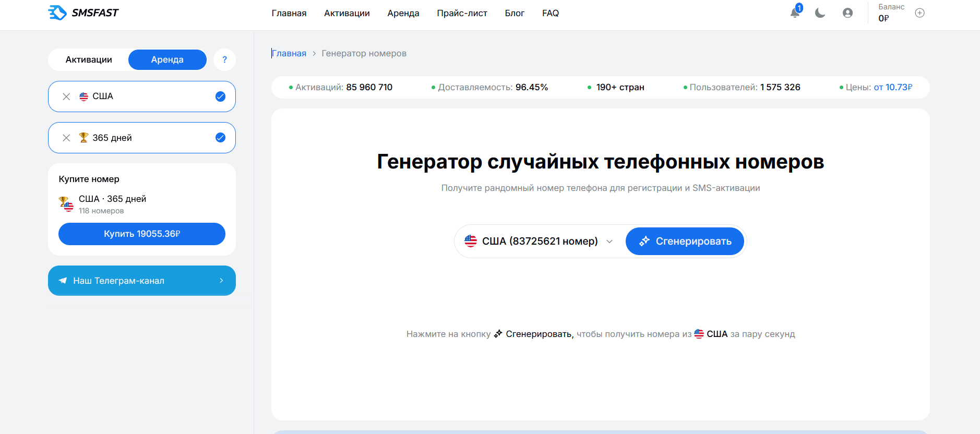Buy number for 19055.36₽
Viewport: 980px width, 434px height.
click(x=142, y=234)
